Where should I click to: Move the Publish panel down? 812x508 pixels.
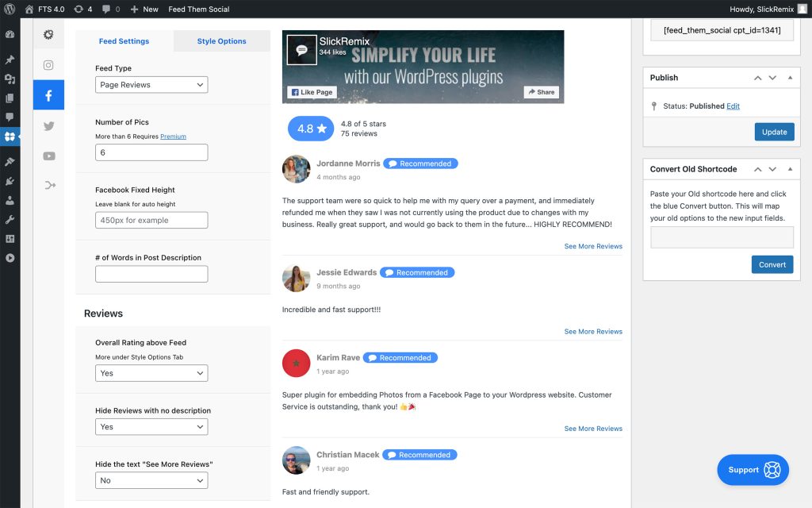pyautogui.click(x=772, y=78)
